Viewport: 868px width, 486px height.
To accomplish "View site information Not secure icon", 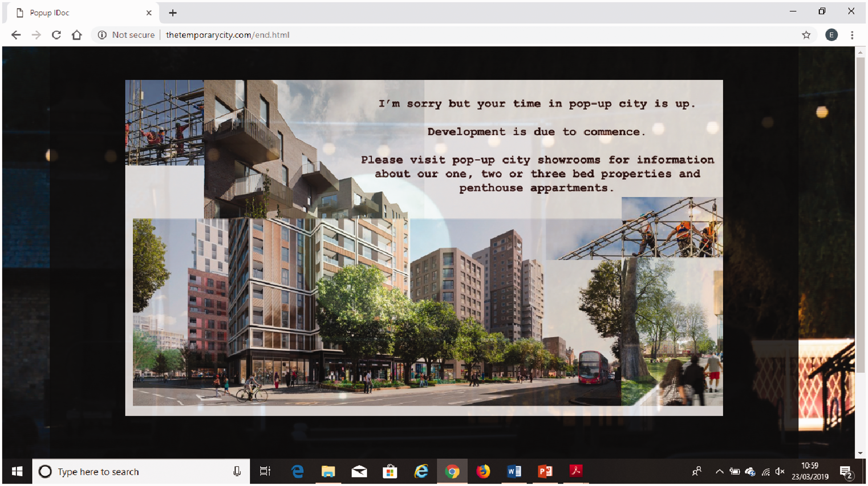I will point(102,35).
